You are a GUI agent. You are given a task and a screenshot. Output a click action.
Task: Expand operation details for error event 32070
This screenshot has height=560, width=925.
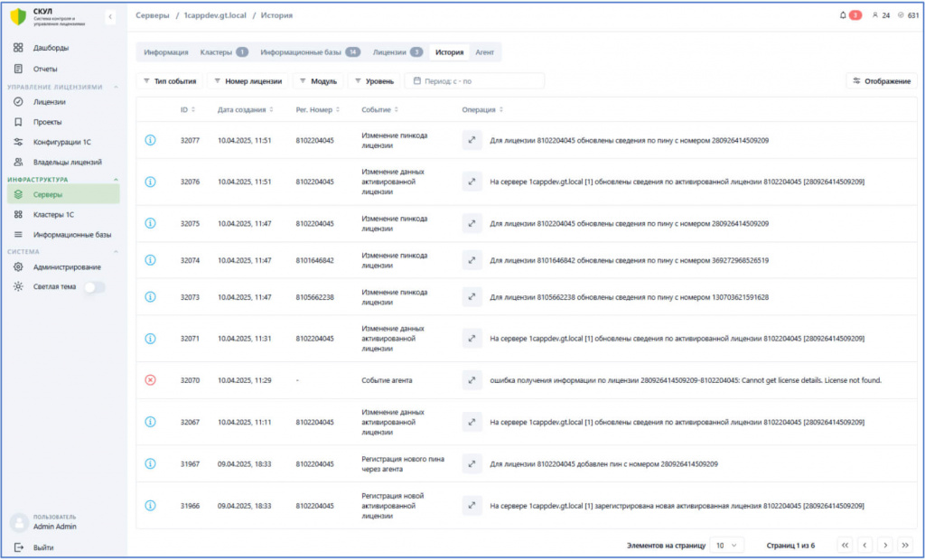point(472,380)
